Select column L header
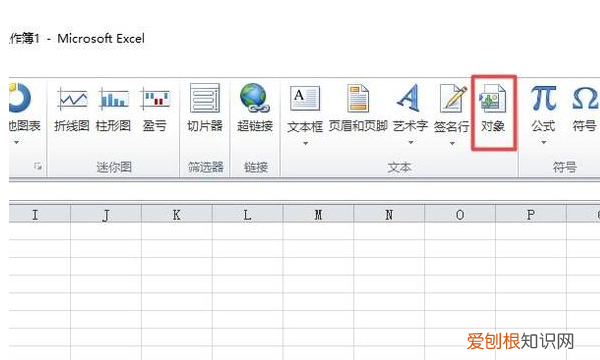Image resolution: width=600 pixels, height=360 pixels. coord(248,214)
